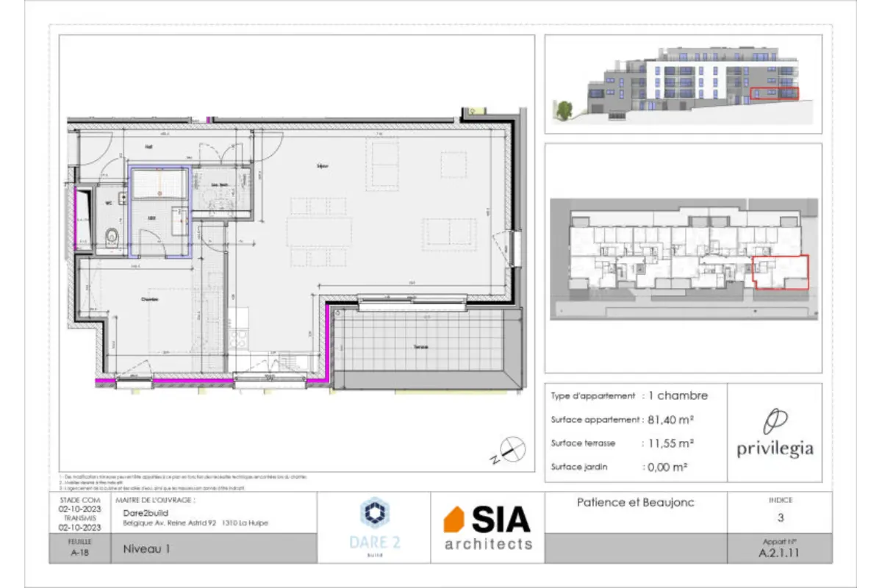Click the surface terrasse value 11,55 m²
Viewport: 882px width, 588px height.
tap(670, 443)
